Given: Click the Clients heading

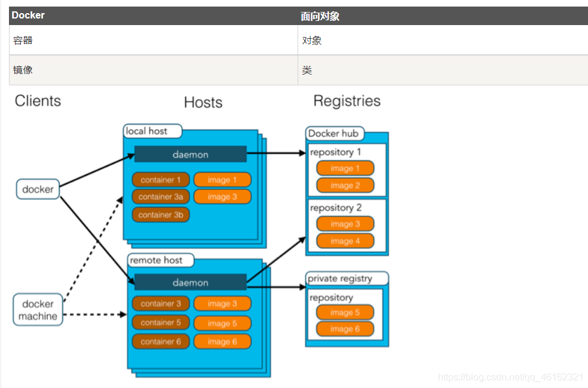Looking at the screenshot, I should [38, 101].
